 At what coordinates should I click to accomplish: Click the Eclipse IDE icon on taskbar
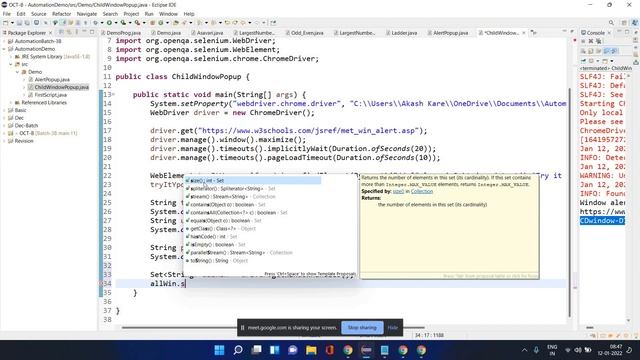coord(366,350)
